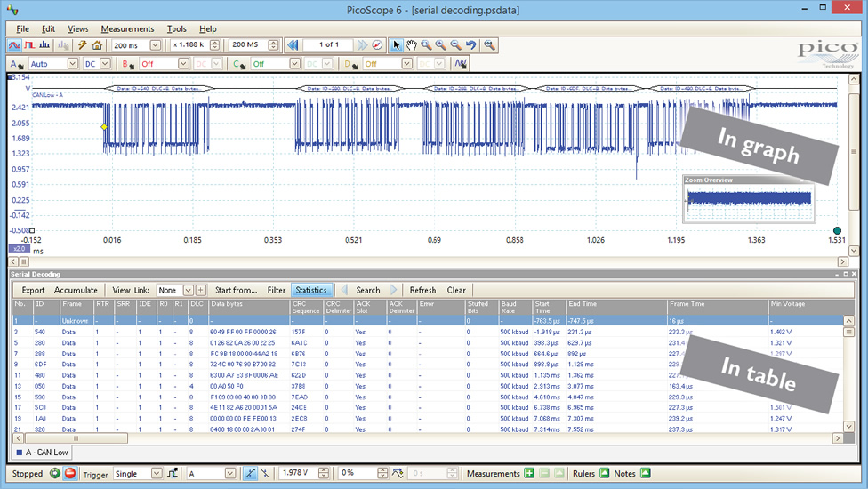Click green Start capture button
This screenshot has height=489, width=868.
[55, 473]
